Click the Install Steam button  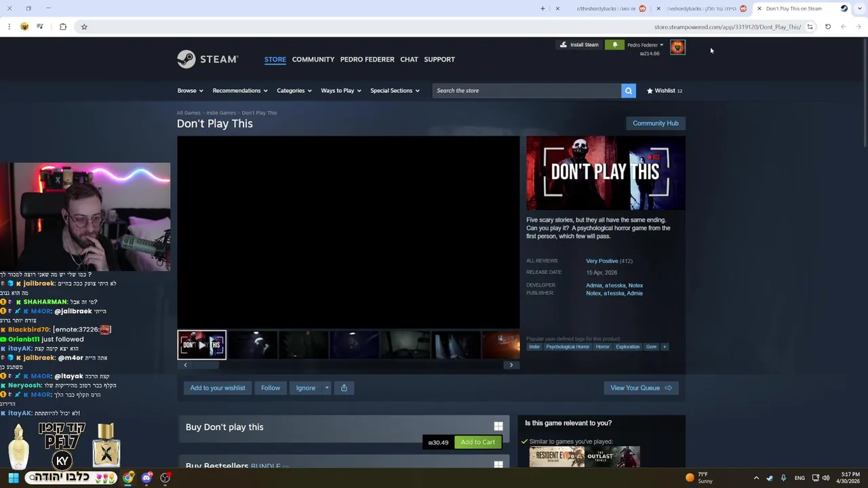(579, 45)
